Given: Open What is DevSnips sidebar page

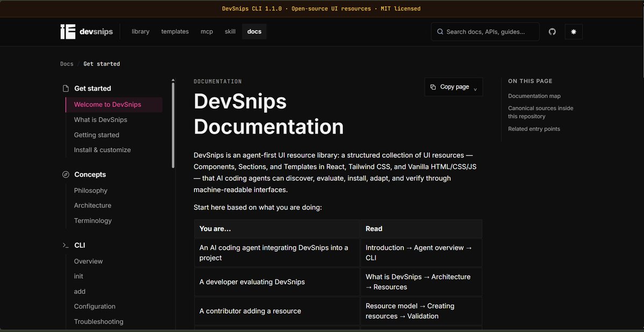Looking at the screenshot, I should [x=100, y=120].
